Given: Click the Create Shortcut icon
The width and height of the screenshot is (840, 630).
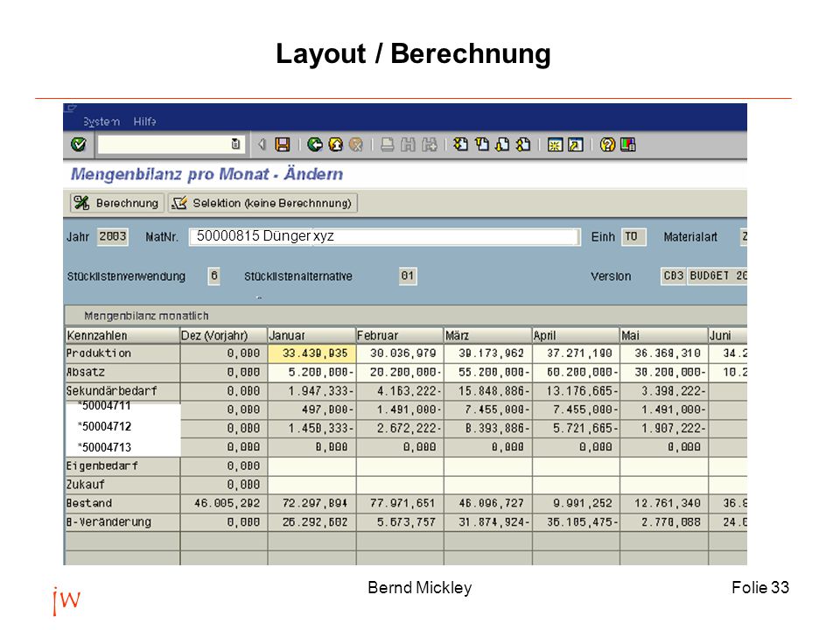Looking at the screenshot, I should [576, 144].
